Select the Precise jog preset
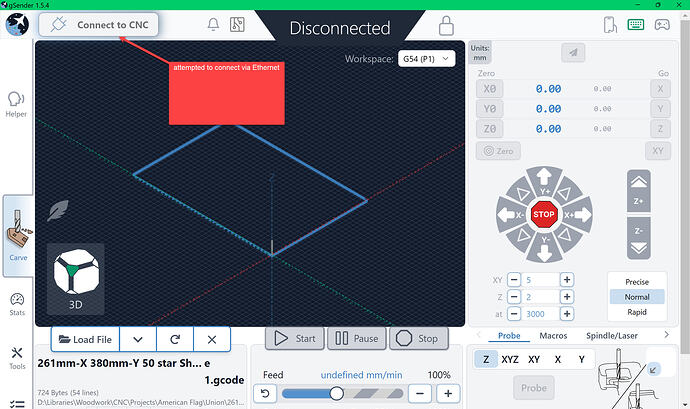Screen dimensions: 690x409 tap(636, 282)
